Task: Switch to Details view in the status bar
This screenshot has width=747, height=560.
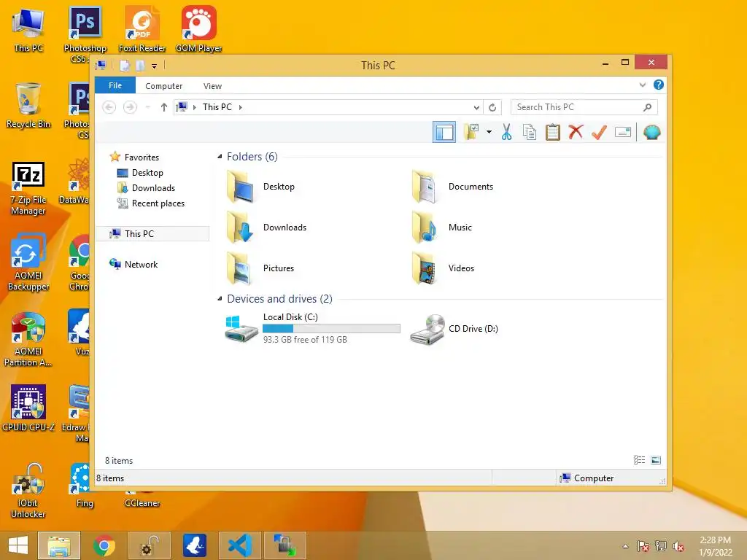Action: click(639, 459)
